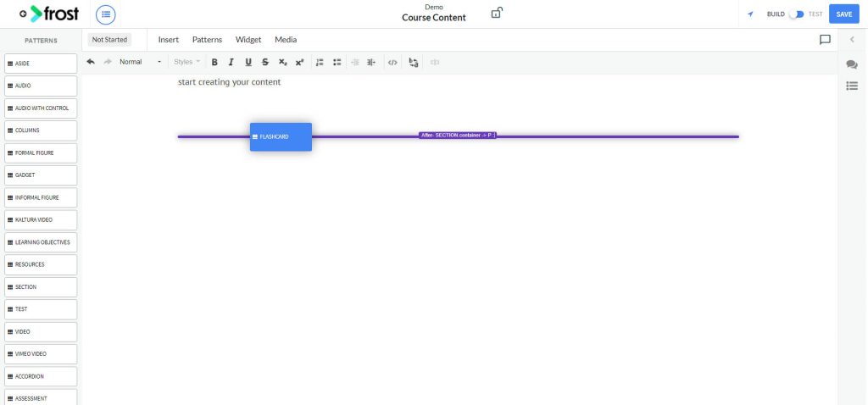Open the chat bubbles icon in right sidebar
The height and width of the screenshot is (405, 868).
[852, 64]
